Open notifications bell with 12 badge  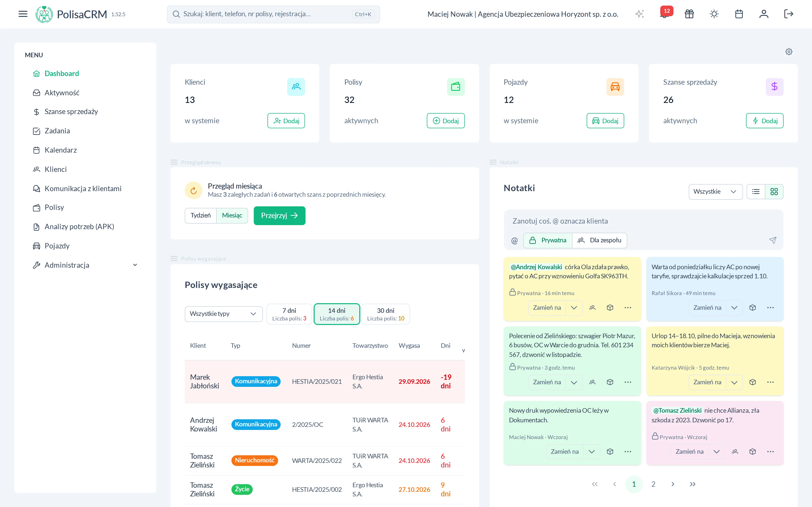(x=665, y=14)
